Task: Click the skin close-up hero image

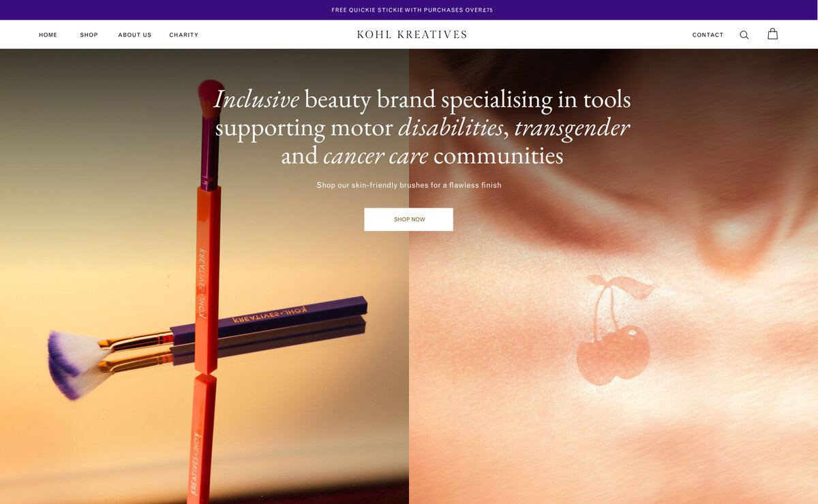Action: pyautogui.click(x=613, y=276)
